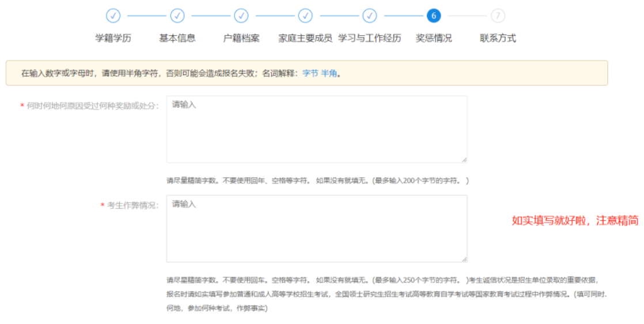
Task: Go to the 学籍学历 step label
Action: [x=113, y=38]
